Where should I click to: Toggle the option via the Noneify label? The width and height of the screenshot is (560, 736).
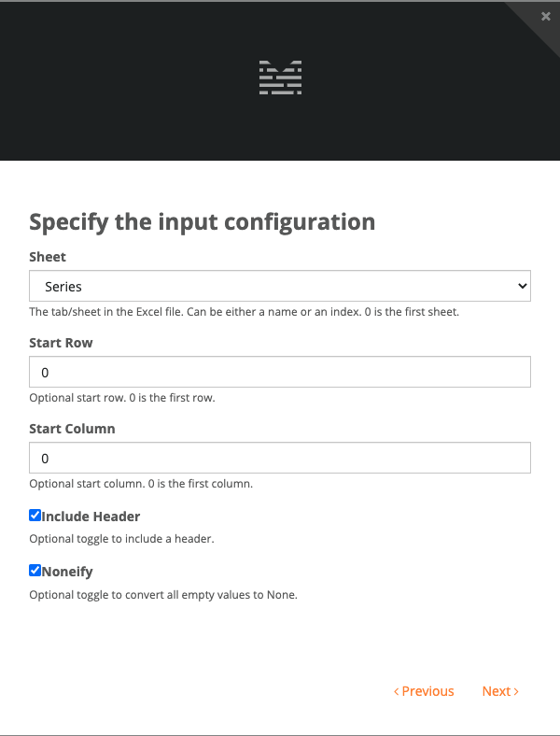click(67, 572)
